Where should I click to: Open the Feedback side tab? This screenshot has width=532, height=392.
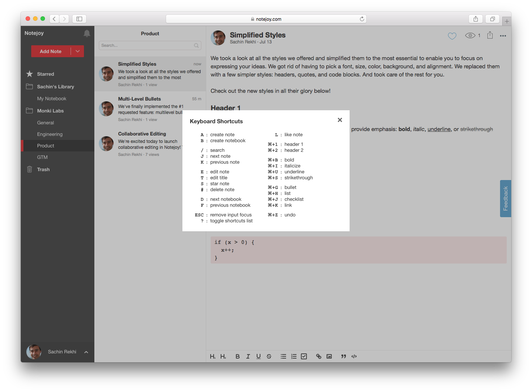[505, 199]
